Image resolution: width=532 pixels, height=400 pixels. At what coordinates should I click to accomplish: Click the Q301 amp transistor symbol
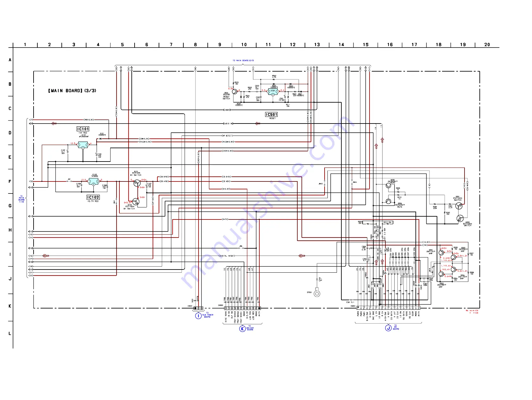(x=441, y=253)
